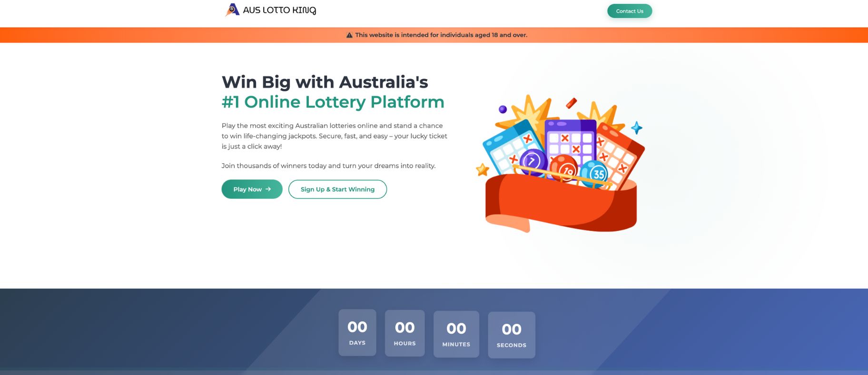Click the red ribbon illustration
Image resolution: width=868 pixels, height=375 pixels.
561,203
